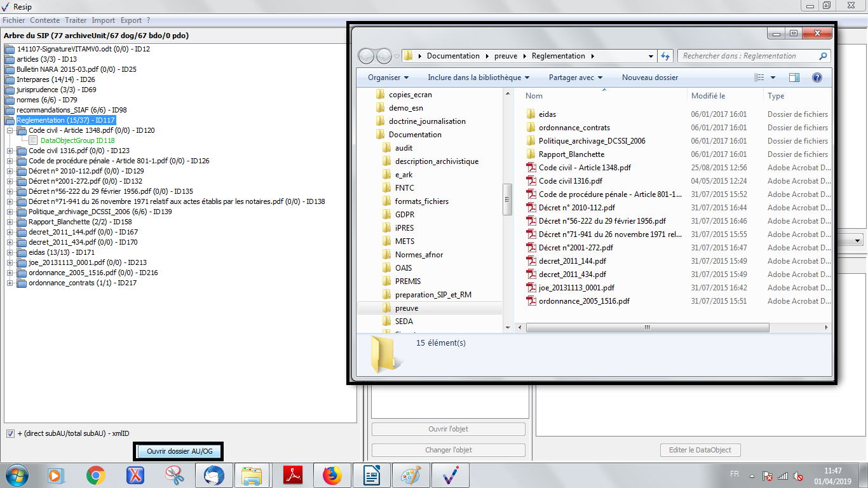868x488 pixels.
Task: Launch Adobe Acrobat Reader from the taskbar
Action: pyautogui.click(x=292, y=475)
